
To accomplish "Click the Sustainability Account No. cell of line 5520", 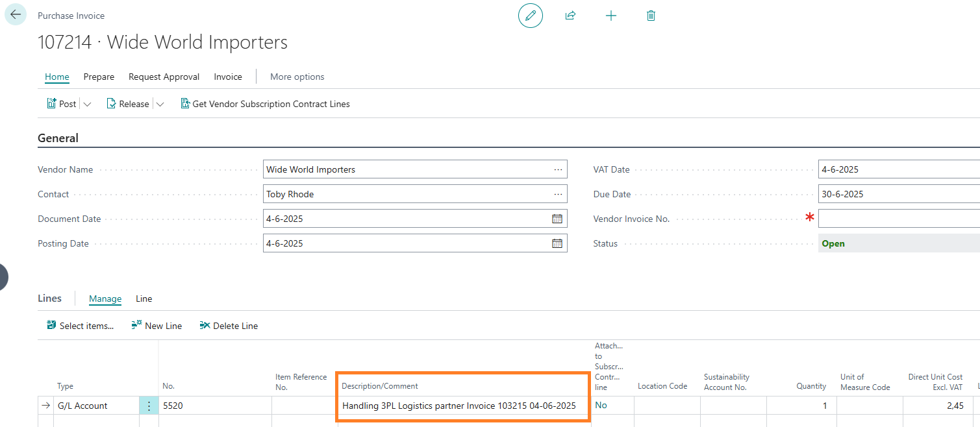I will [733, 406].
